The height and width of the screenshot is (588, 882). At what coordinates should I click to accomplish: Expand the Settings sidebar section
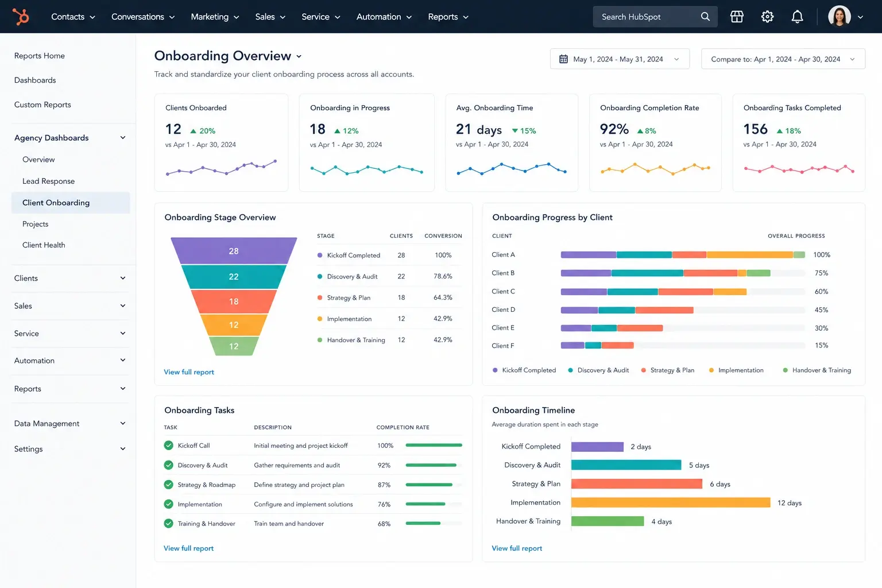point(123,448)
